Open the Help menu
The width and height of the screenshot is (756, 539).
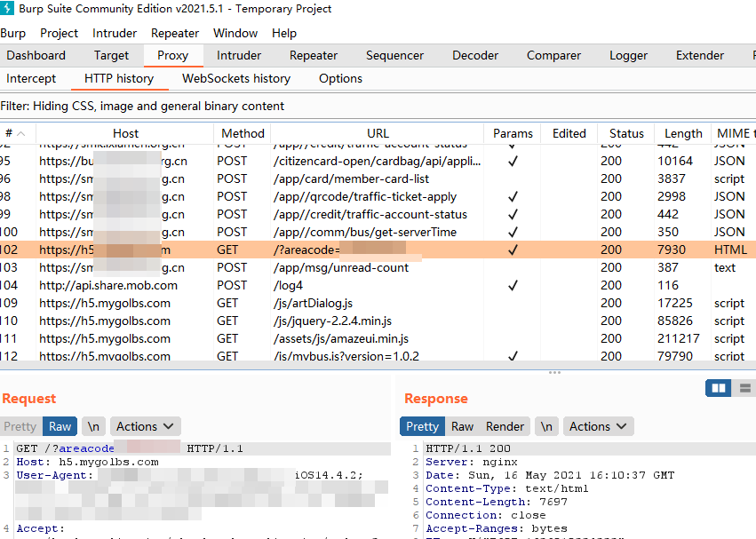coord(284,33)
